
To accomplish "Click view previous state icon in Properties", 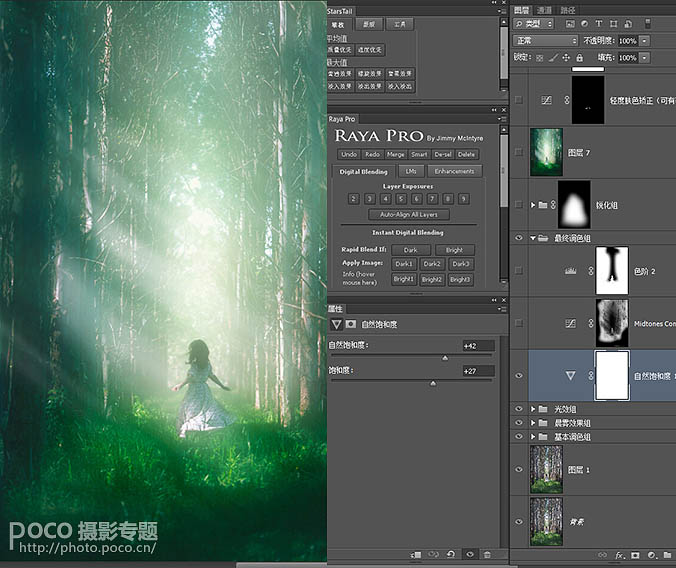I will coord(433,555).
